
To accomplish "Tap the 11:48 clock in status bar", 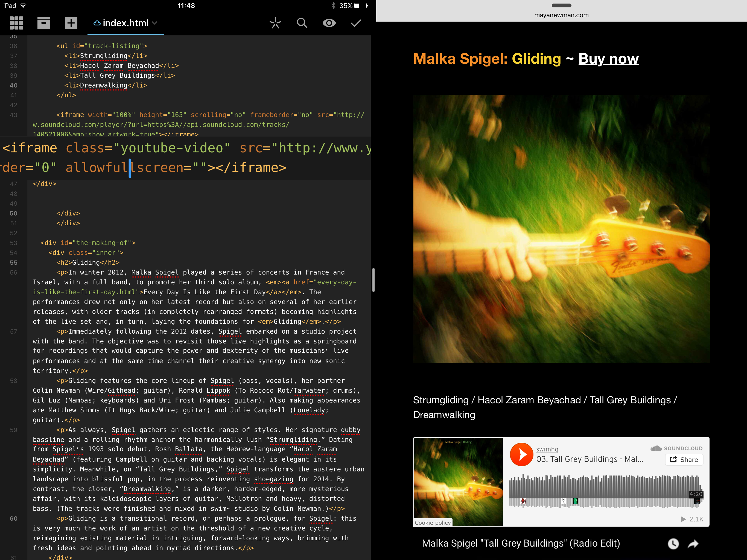I will tap(186, 5).
